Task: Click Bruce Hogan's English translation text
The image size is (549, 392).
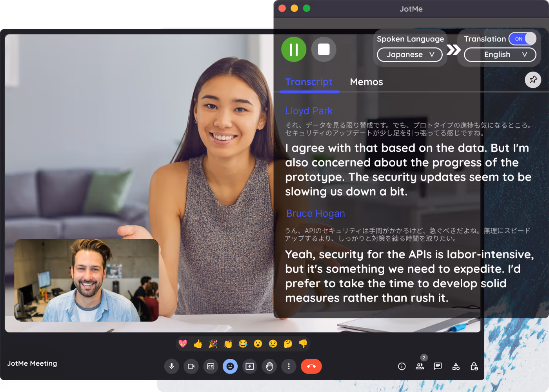Action: coord(409,276)
